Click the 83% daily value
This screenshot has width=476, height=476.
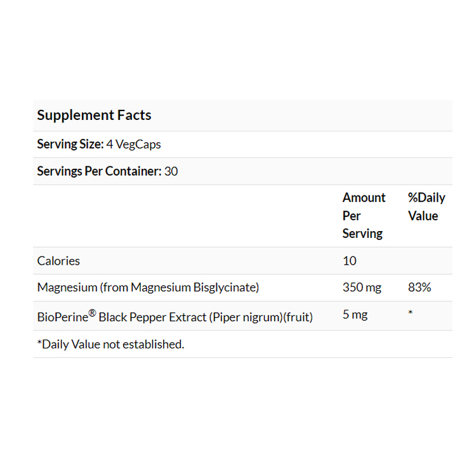pyautogui.click(x=420, y=288)
